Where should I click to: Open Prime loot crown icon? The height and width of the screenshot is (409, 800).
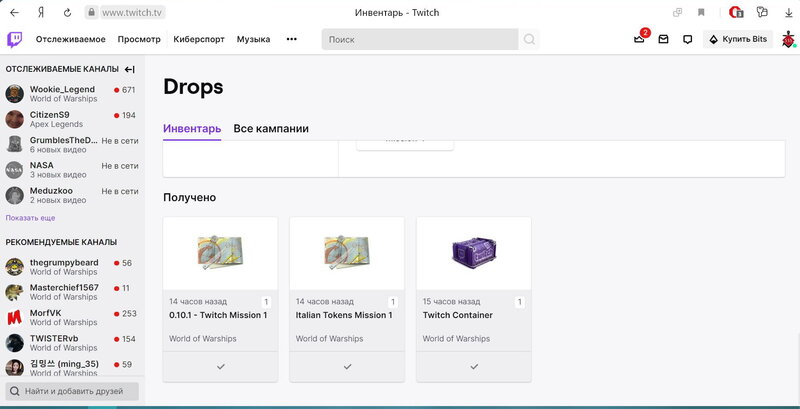[x=639, y=40]
